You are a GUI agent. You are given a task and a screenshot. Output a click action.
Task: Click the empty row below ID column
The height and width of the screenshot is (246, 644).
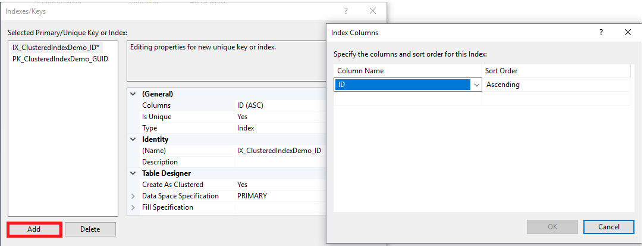pos(407,98)
